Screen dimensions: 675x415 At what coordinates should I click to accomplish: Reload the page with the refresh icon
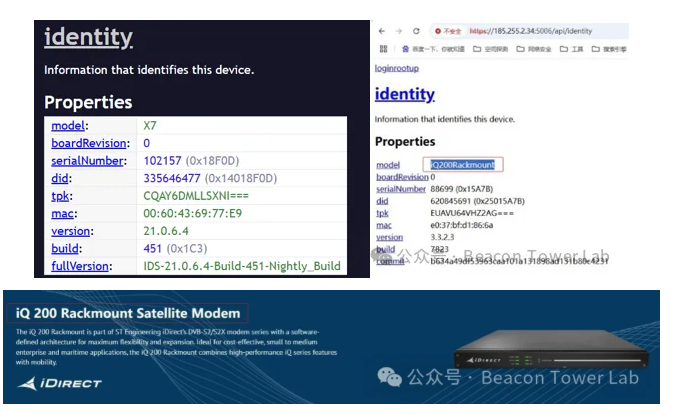[x=416, y=31]
